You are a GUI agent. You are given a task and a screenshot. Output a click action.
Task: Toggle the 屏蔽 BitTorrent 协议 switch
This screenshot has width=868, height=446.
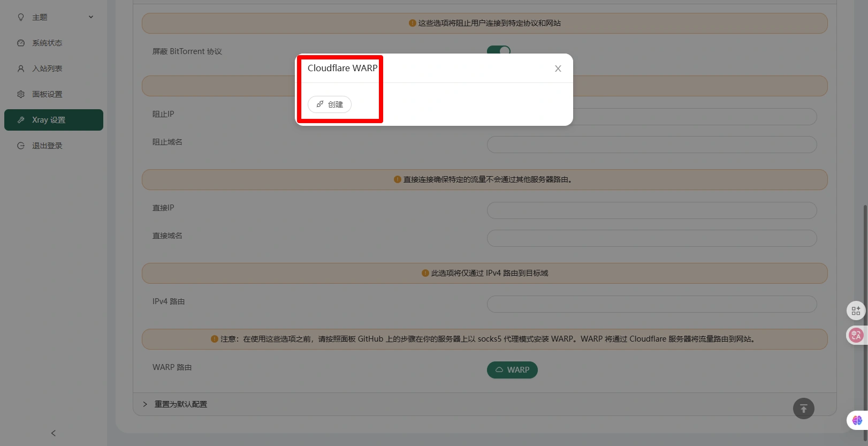[x=498, y=50]
